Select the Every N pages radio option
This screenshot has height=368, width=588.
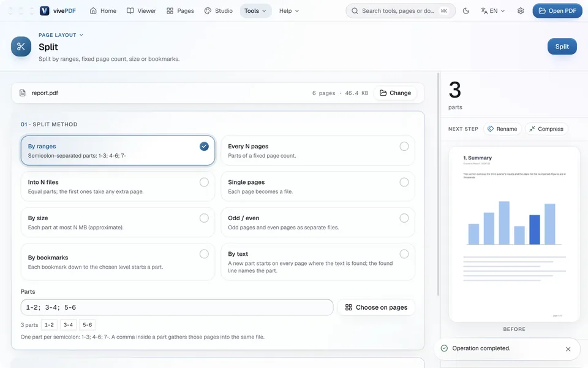tap(404, 147)
